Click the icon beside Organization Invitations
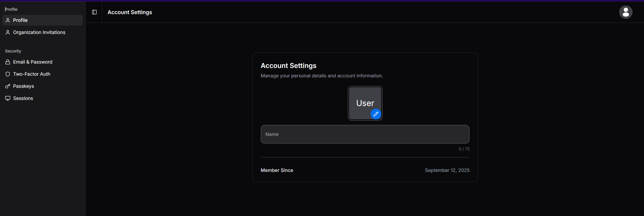 click(x=8, y=32)
